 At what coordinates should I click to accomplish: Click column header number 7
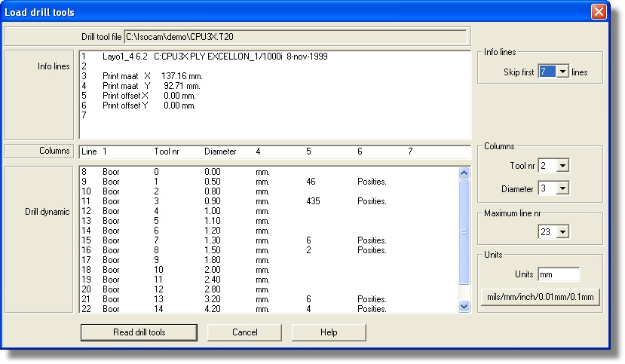[410, 151]
